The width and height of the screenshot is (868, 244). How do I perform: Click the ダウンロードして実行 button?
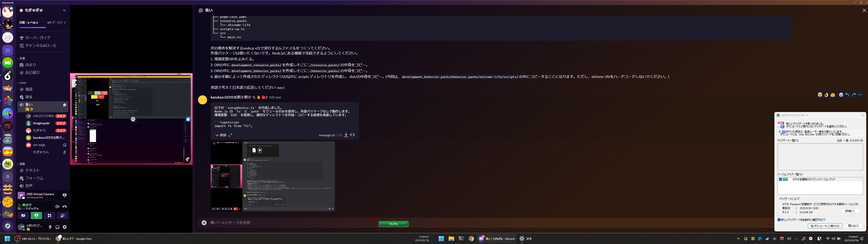tap(825, 226)
